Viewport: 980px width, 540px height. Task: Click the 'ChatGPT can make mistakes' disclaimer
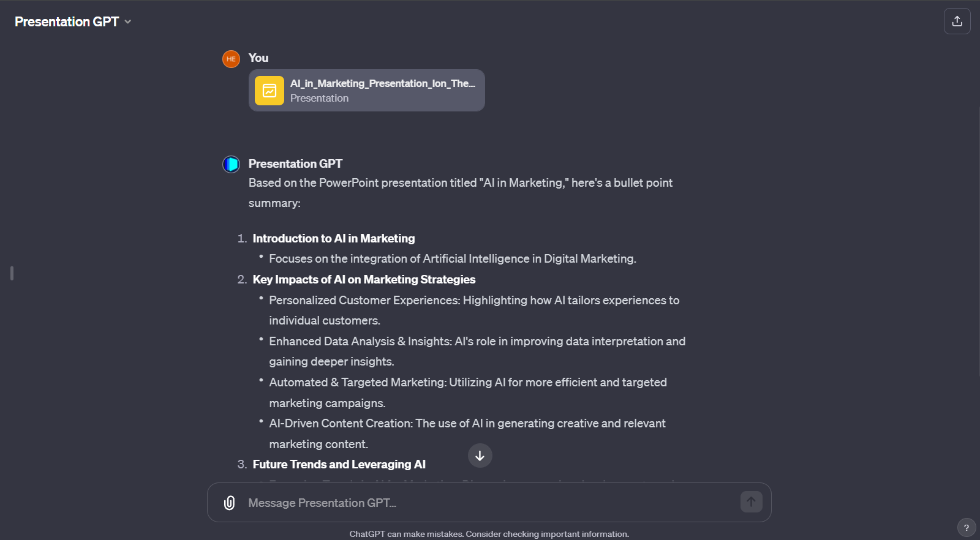tap(489, 534)
